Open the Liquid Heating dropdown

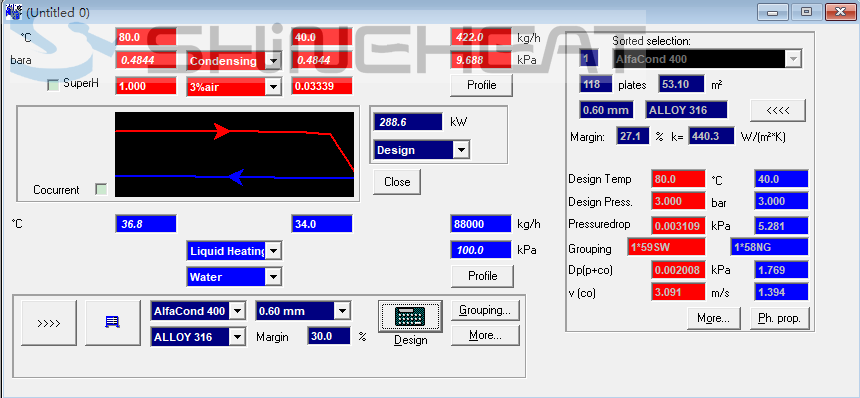tap(273, 251)
